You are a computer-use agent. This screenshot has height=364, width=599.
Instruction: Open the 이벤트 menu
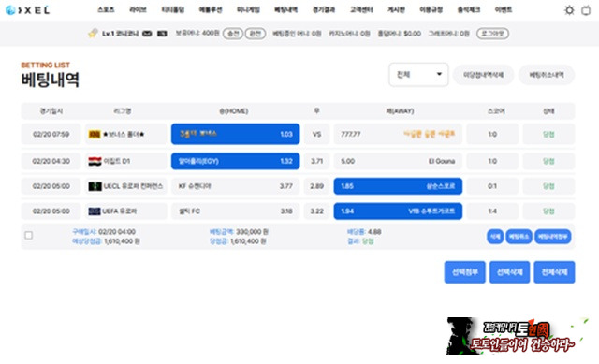point(504,10)
